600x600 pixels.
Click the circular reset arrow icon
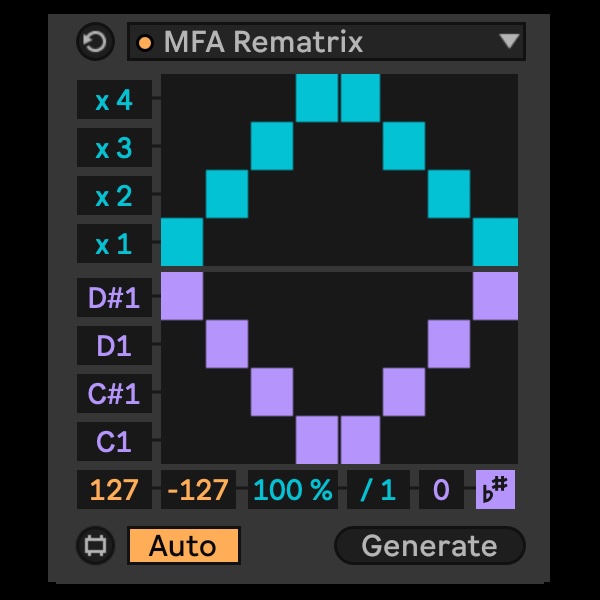point(96,42)
